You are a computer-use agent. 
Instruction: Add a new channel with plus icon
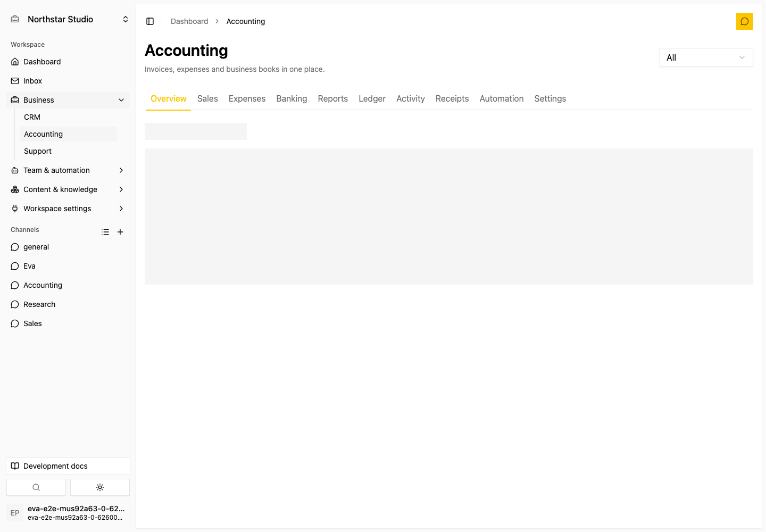[120, 232]
